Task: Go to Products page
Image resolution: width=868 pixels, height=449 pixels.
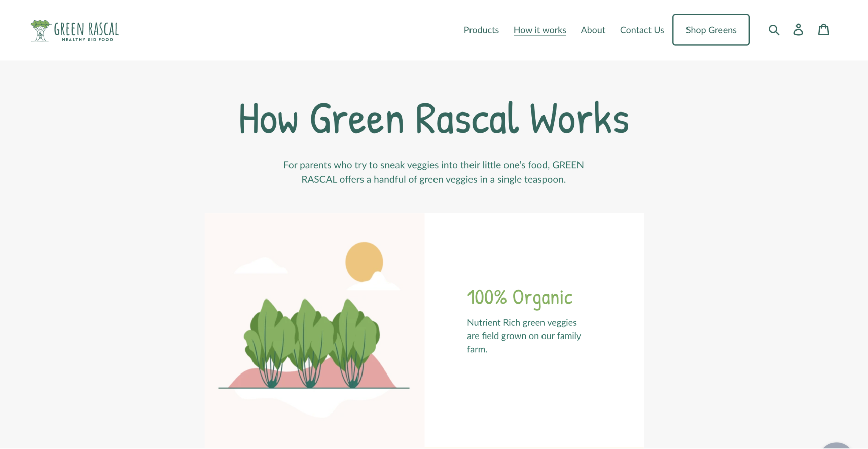Action: click(481, 30)
